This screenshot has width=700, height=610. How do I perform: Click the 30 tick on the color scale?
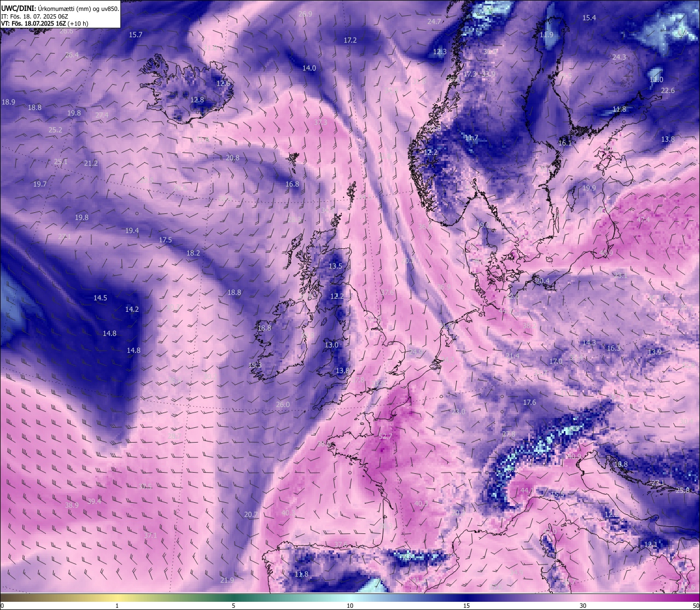(x=583, y=606)
